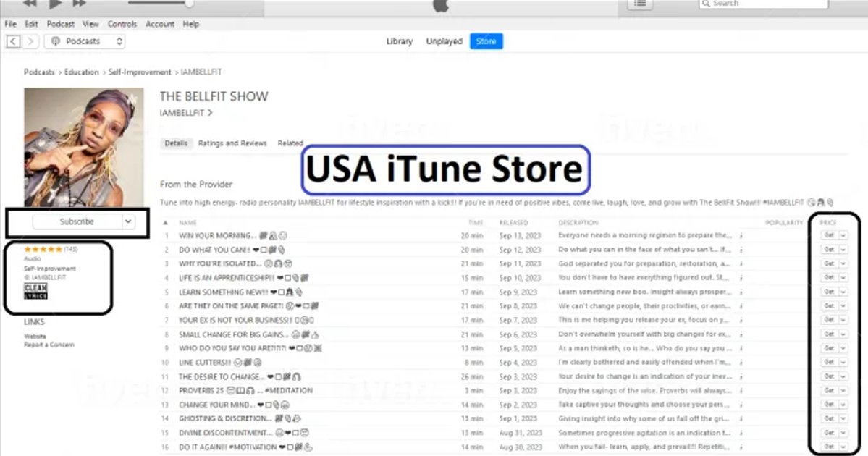The width and height of the screenshot is (868, 456).
Task: Expand Get dropdown for WIN YOUR MORNING
Action: point(843,235)
